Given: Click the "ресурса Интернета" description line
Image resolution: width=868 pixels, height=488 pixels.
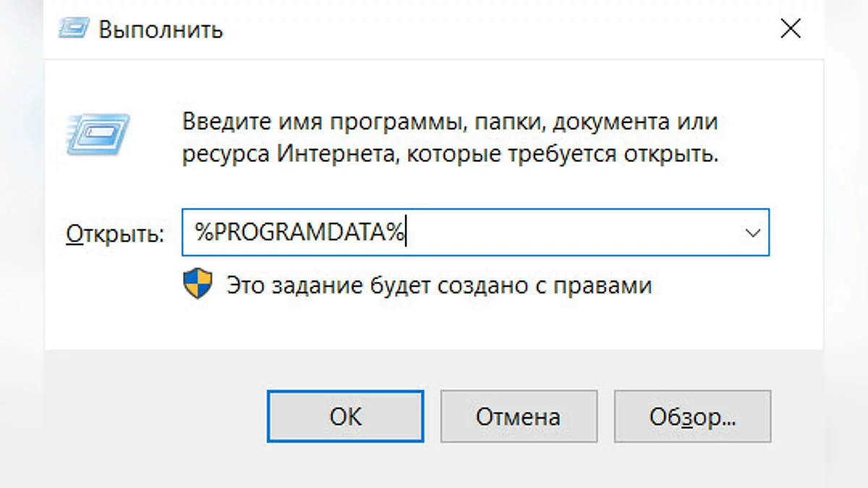Looking at the screenshot, I should [449, 154].
